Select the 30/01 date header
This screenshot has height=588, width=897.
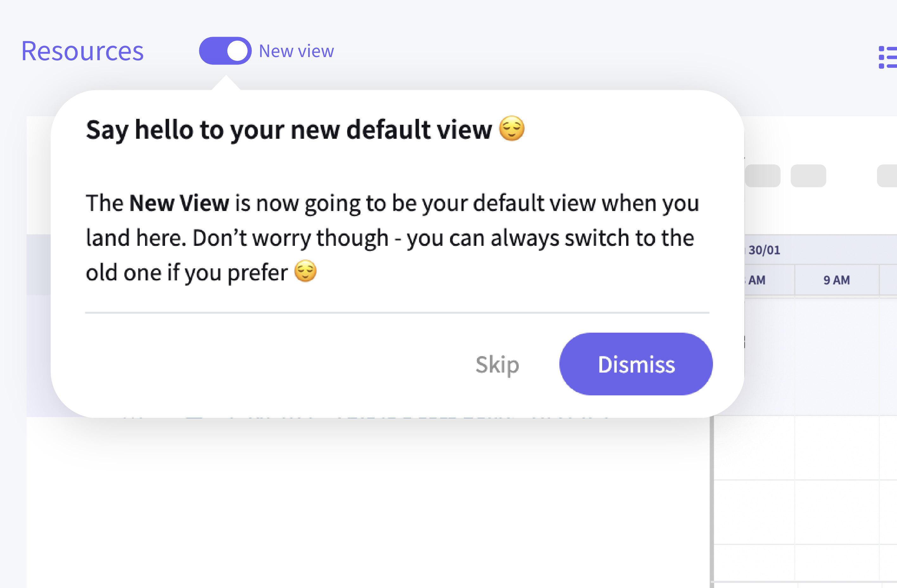point(764,250)
